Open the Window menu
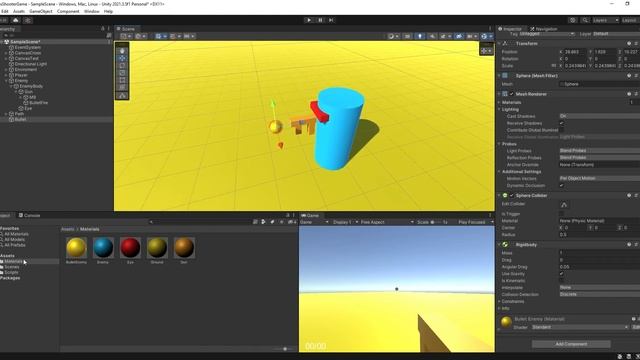Screen dimensions: 640x360 pos(91,11)
